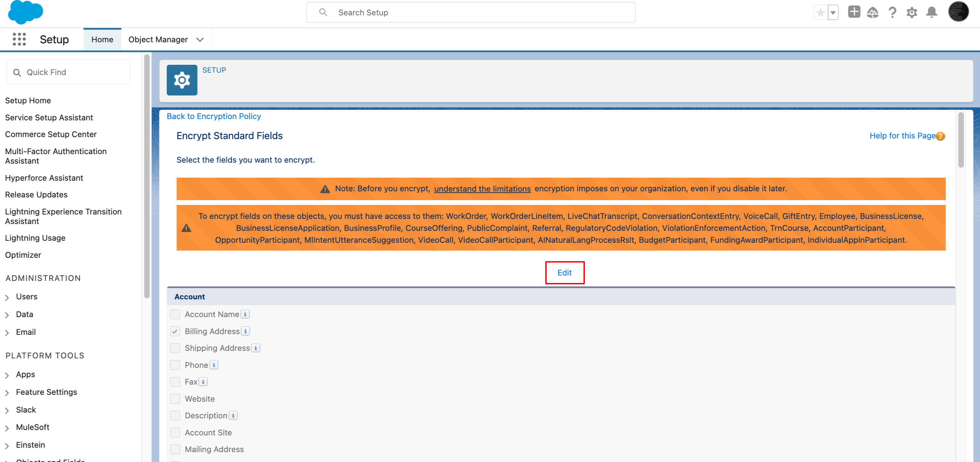Screen dimensions: 980x462
Task: Open the Trailhead guidance icon
Action: tap(872, 13)
